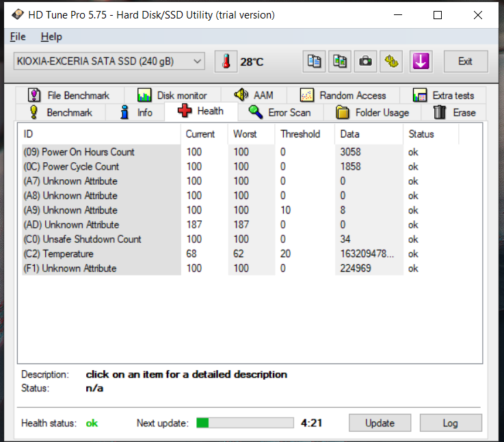This screenshot has width=504, height=442.
Task: Click the 28°C temperature reading
Action: click(x=252, y=62)
